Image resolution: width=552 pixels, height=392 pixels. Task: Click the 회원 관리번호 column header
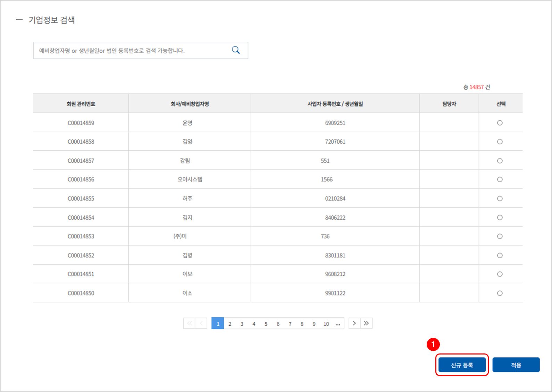click(81, 104)
